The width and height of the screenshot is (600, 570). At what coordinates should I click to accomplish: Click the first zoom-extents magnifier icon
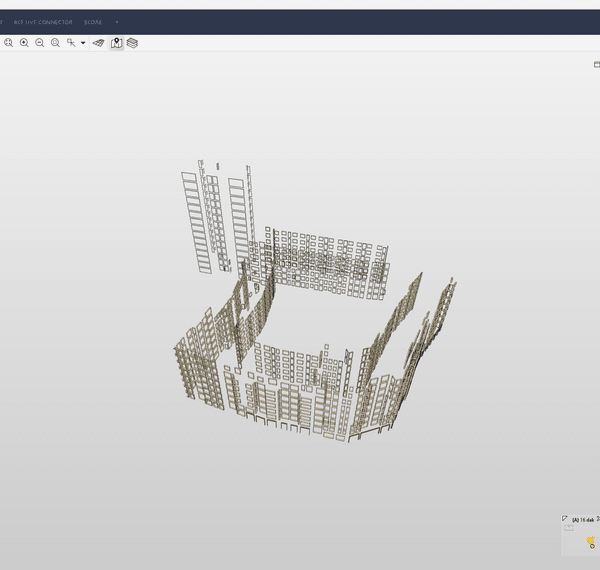pyautogui.click(x=8, y=43)
